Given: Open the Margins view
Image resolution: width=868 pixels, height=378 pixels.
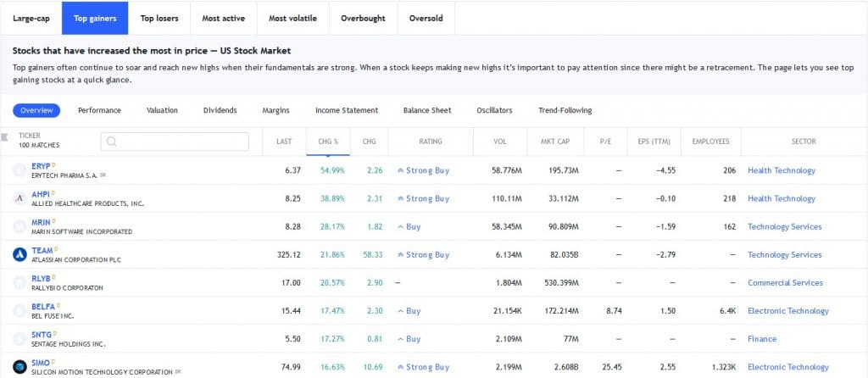Looking at the screenshot, I should 275,110.
